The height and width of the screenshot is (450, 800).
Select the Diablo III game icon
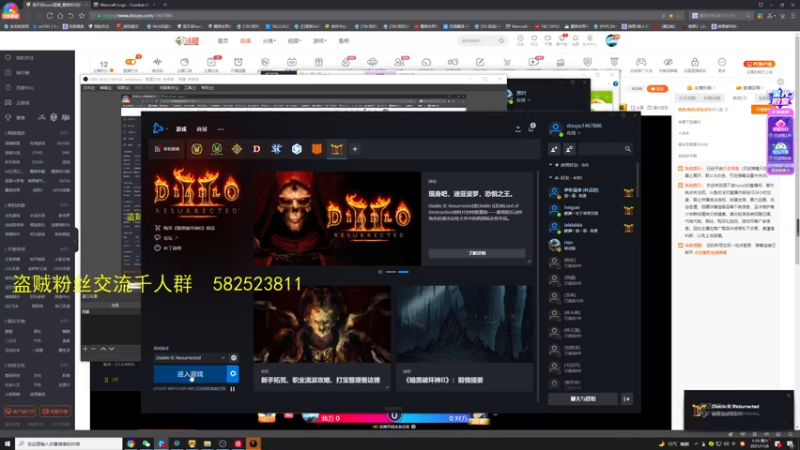[x=257, y=149]
